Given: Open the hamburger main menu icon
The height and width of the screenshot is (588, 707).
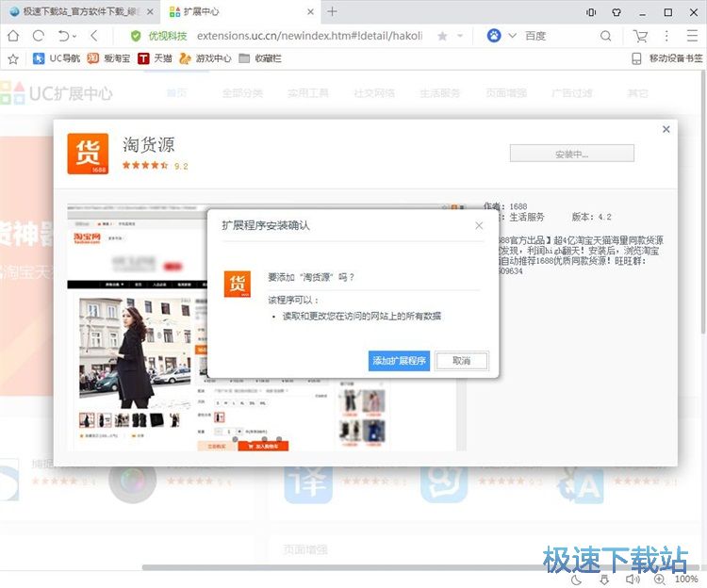Looking at the screenshot, I should (x=692, y=36).
